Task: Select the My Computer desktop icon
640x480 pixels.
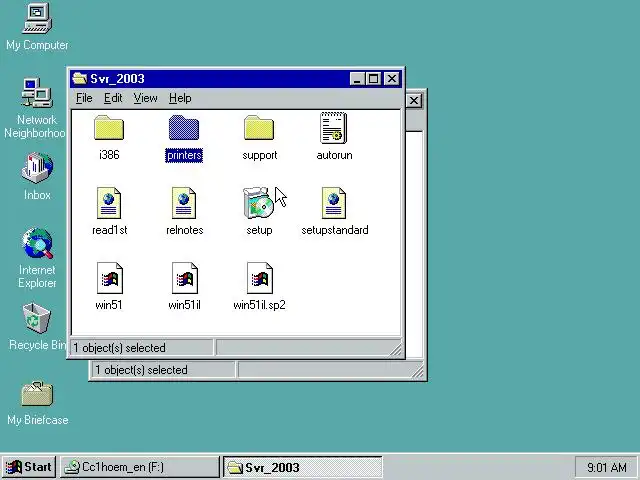Action: 37,18
